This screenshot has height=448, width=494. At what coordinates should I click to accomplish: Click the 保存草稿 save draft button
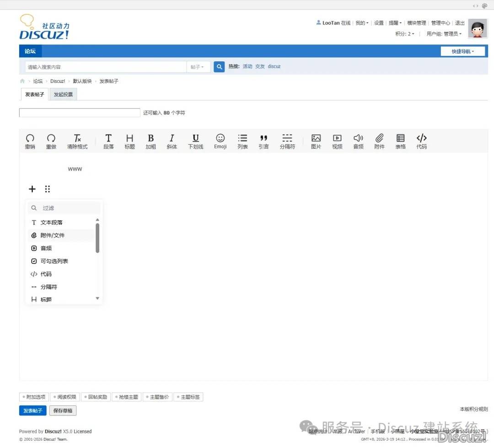(63, 410)
